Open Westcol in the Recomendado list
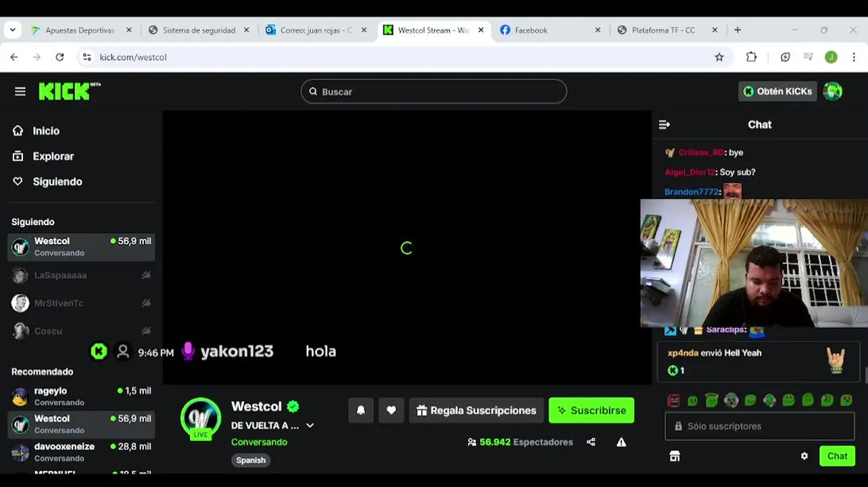 pyautogui.click(x=81, y=424)
